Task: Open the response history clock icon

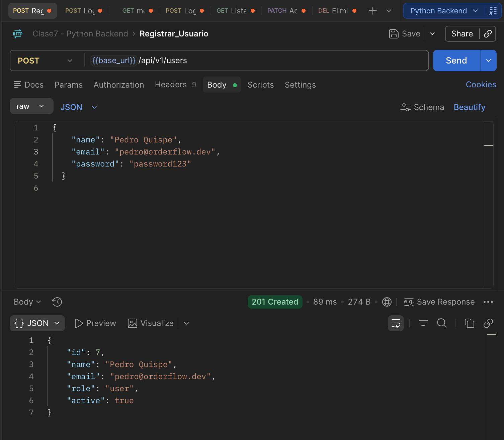Action: click(57, 302)
